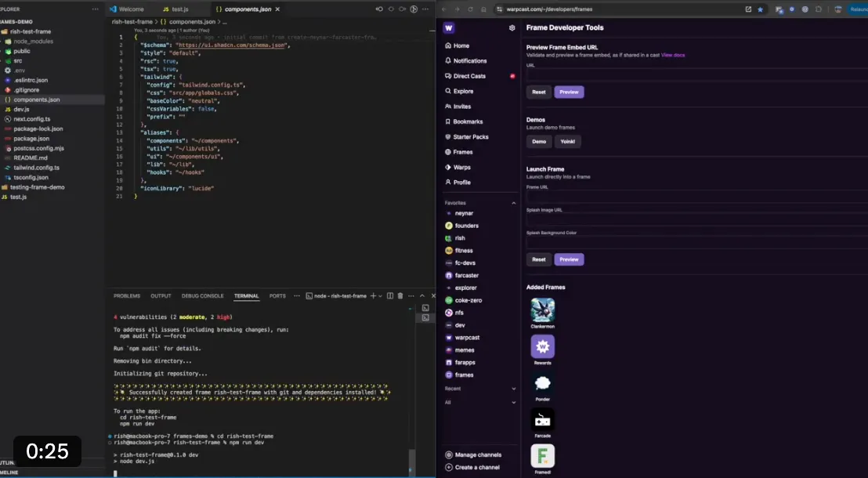The width and height of the screenshot is (868, 478).
Task: Open the DEBUG CONSOLE panel tab
Action: (x=203, y=295)
